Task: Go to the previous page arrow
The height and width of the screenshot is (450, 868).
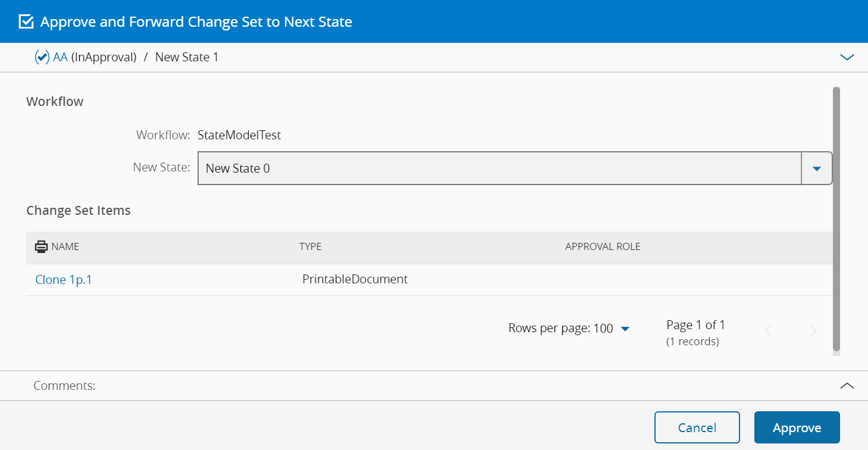Action: click(x=768, y=332)
